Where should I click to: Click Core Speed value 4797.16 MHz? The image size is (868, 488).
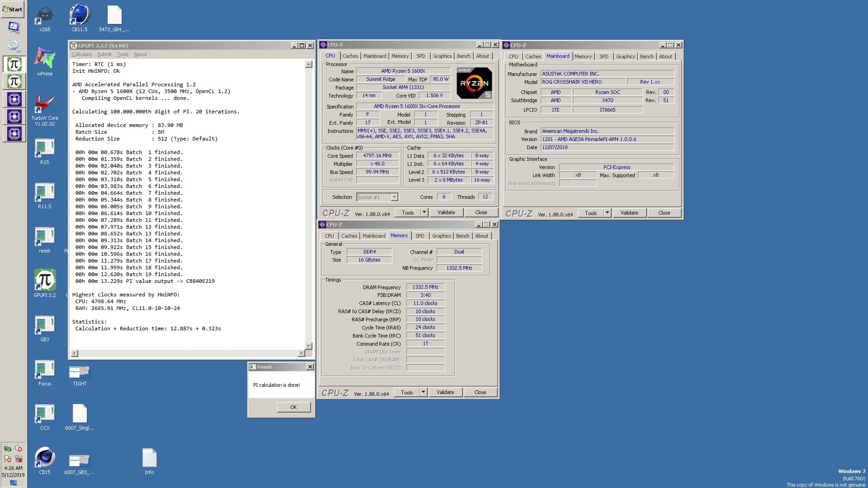tap(377, 155)
